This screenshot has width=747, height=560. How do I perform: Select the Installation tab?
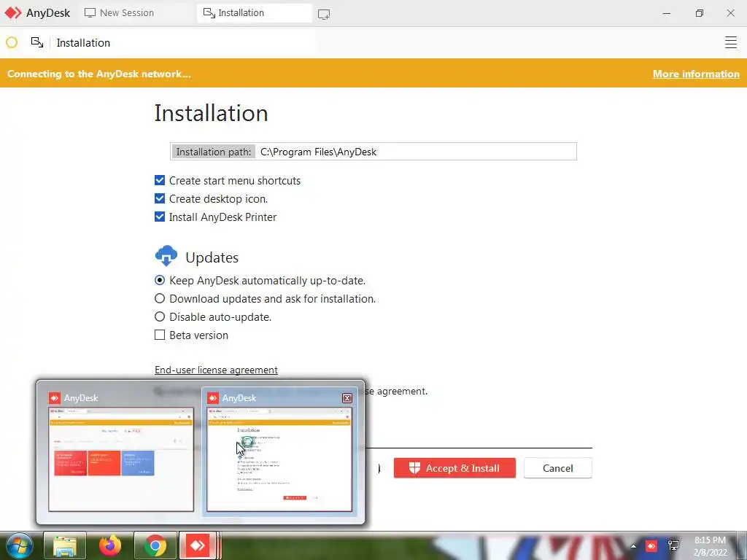(255, 13)
